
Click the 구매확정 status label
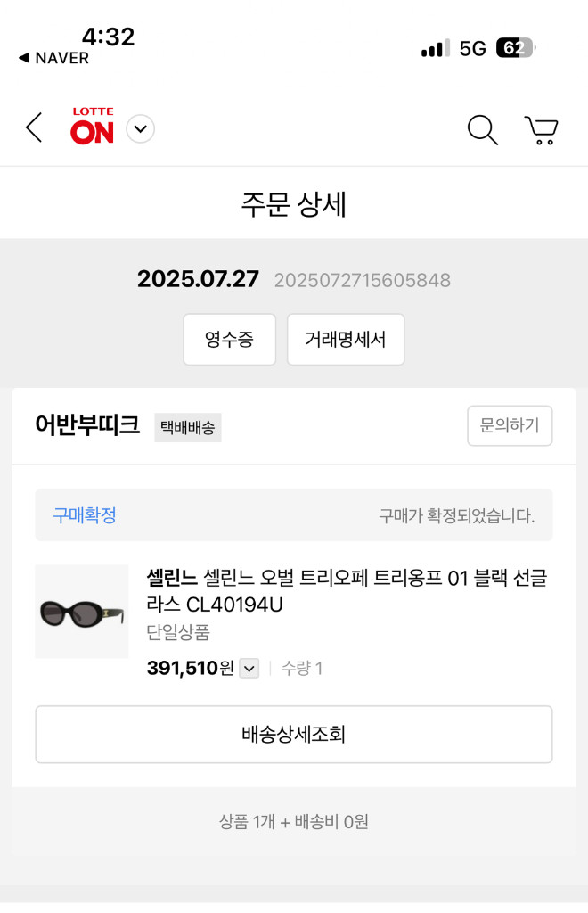click(84, 515)
